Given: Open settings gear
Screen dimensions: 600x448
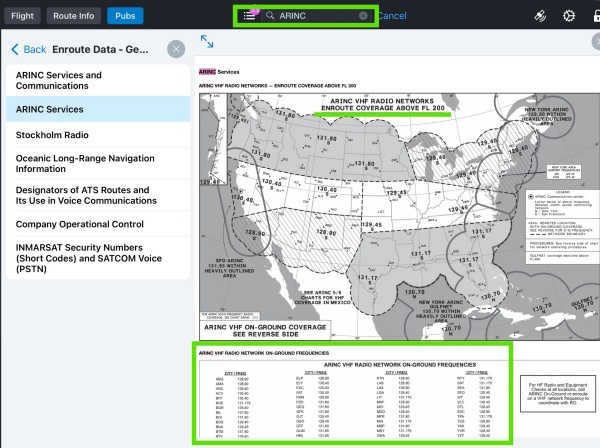Looking at the screenshot, I should 569,16.
